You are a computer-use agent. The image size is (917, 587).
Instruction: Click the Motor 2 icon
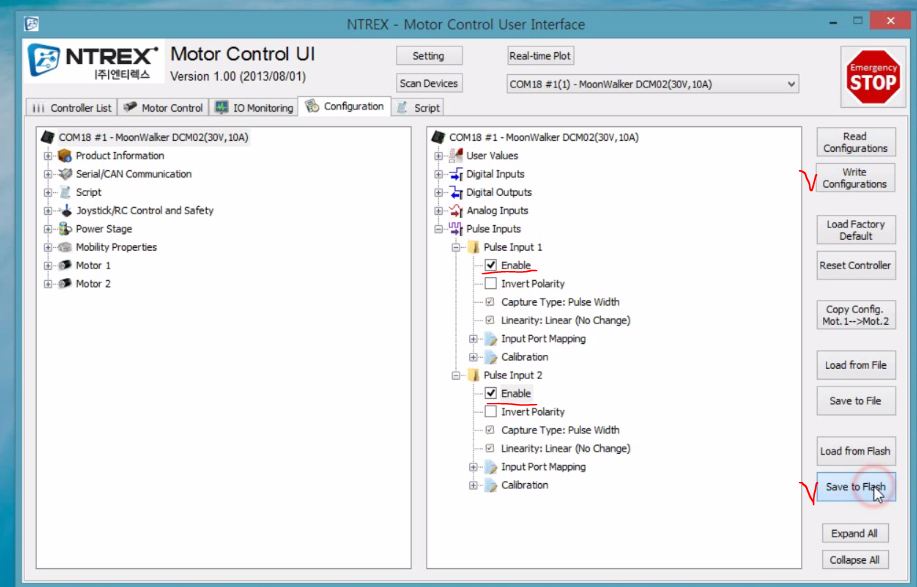pyautogui.click(x=65, y=284)
